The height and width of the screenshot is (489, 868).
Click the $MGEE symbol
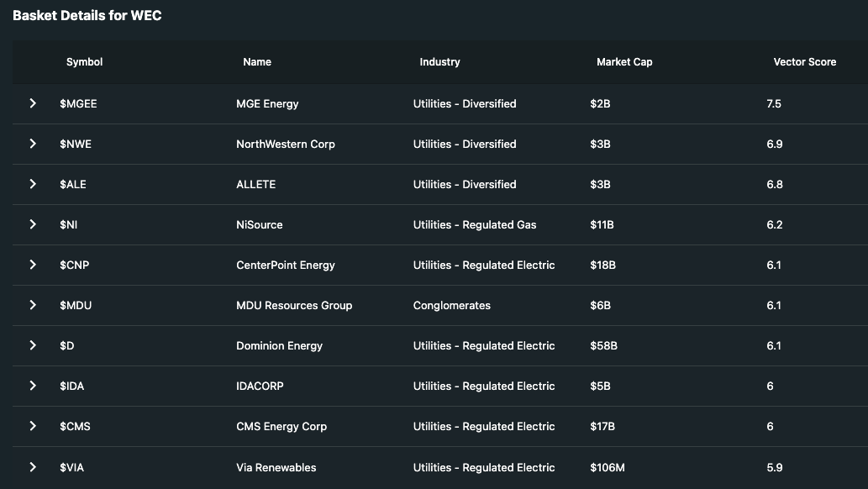[x=78, y=103]
